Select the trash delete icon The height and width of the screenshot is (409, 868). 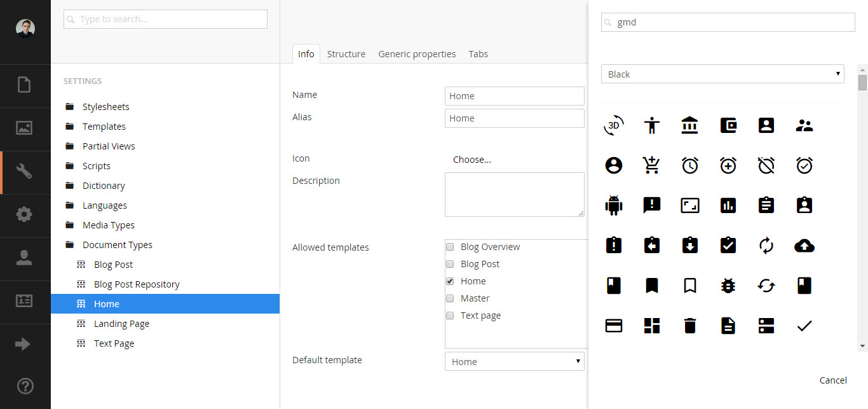click(x=689, y=325)
